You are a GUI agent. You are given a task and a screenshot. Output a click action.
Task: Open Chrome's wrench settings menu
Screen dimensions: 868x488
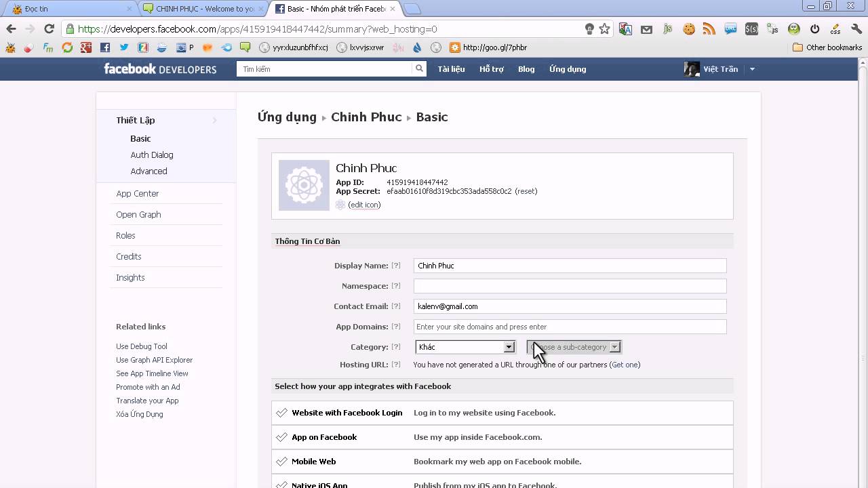tap(856, 29)
